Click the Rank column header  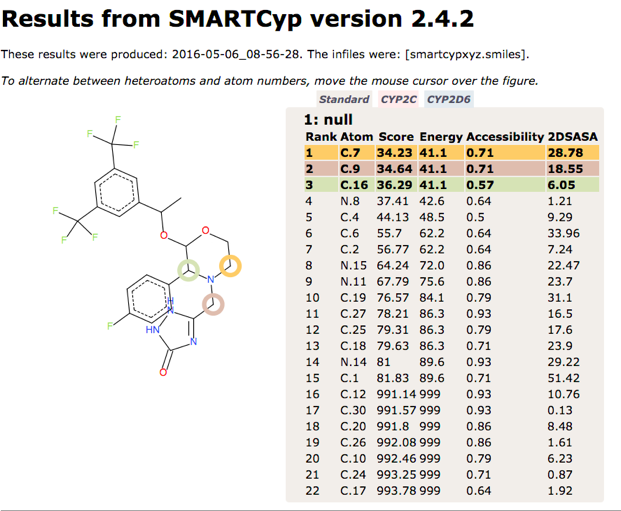(x=321, y=137)
